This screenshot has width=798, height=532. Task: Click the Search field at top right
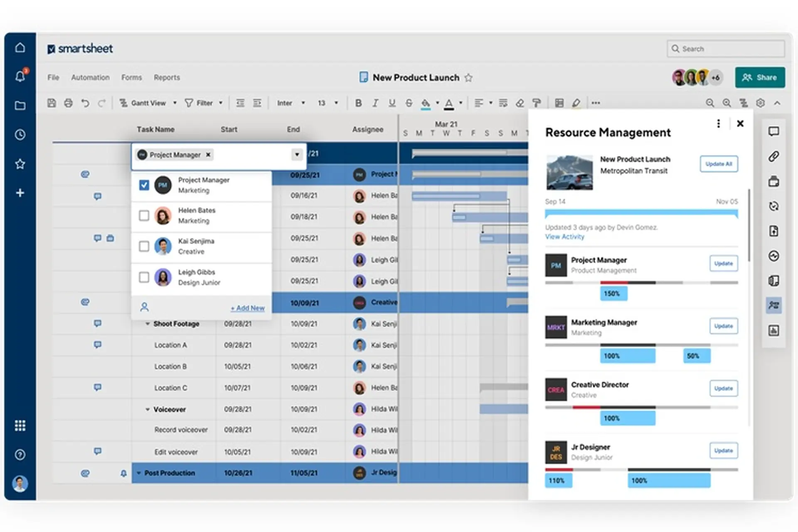click(725, 49)
